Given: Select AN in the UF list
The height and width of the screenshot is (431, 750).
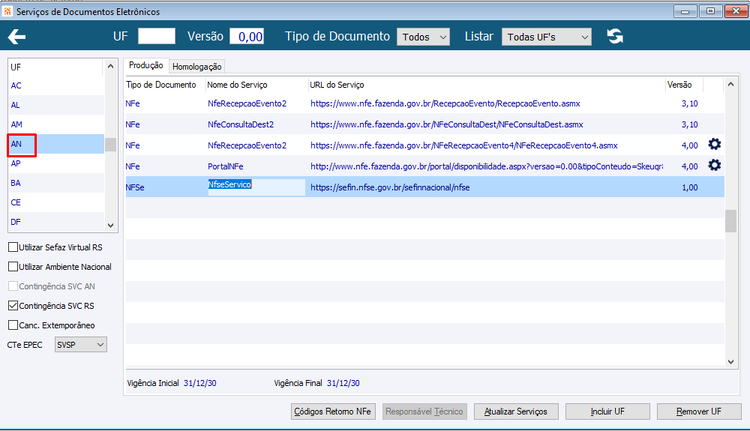Looking at the screenshot, I should [56, 144].
